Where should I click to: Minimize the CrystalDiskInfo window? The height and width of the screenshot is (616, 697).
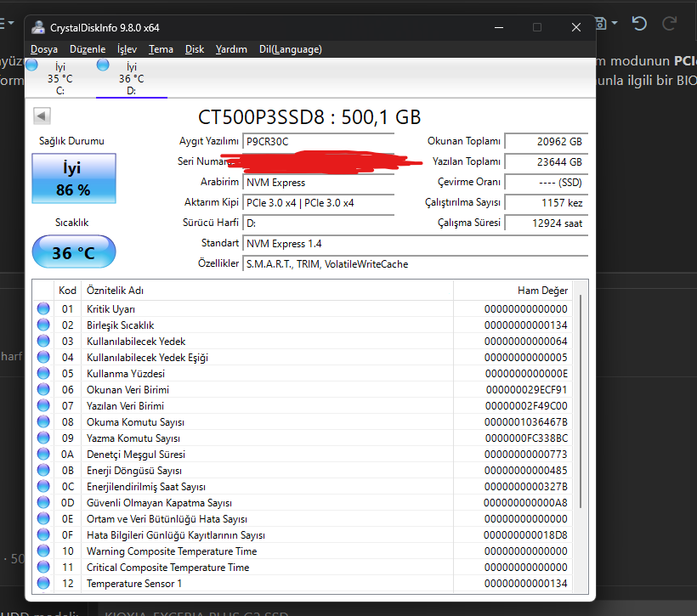[499, 27]
